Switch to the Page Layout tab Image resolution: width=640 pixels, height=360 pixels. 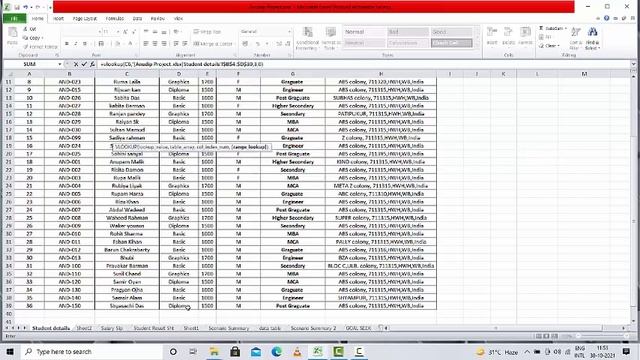point(85,18)
